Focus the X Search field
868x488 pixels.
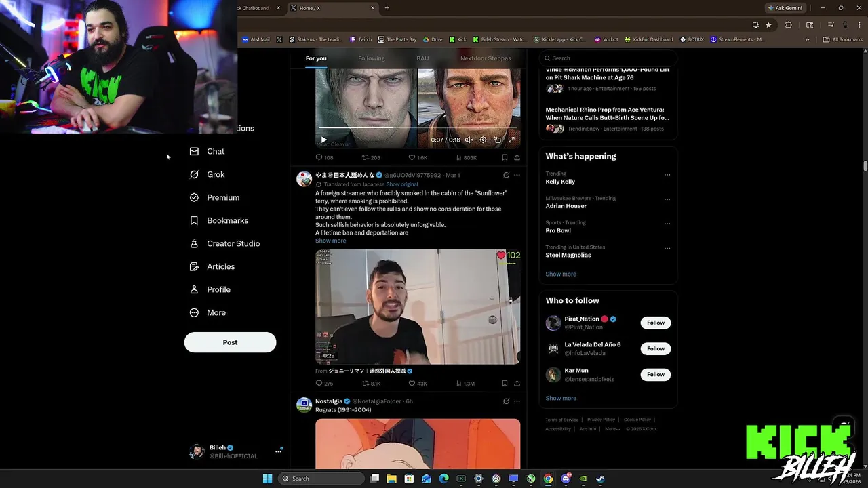click(608, 58)
